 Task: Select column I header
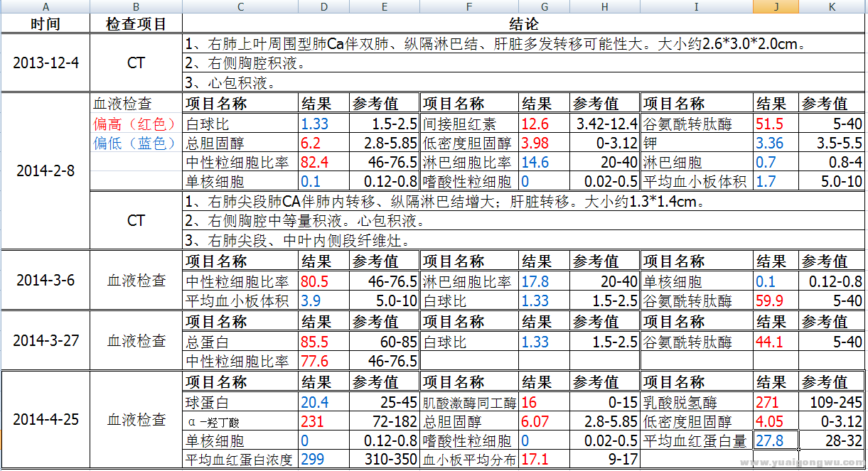tap(697, 6)
